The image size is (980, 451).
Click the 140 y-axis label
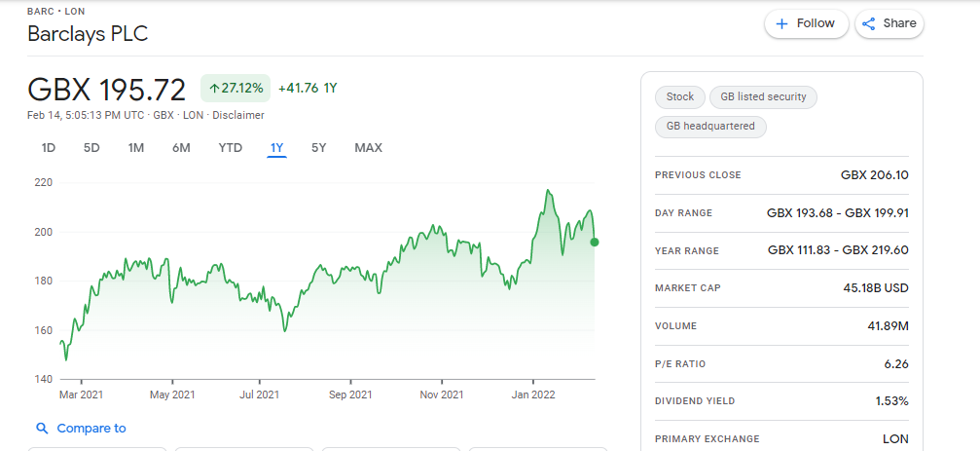(44, 379)
